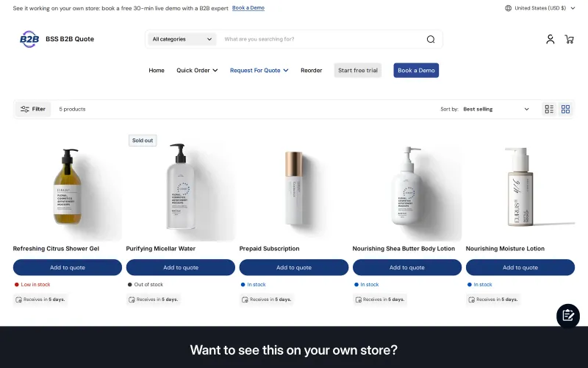Screen dimensions: 588x368
Task: Add Refreshing Citrus Shower Gel to quote
Action: pos(68,267)
